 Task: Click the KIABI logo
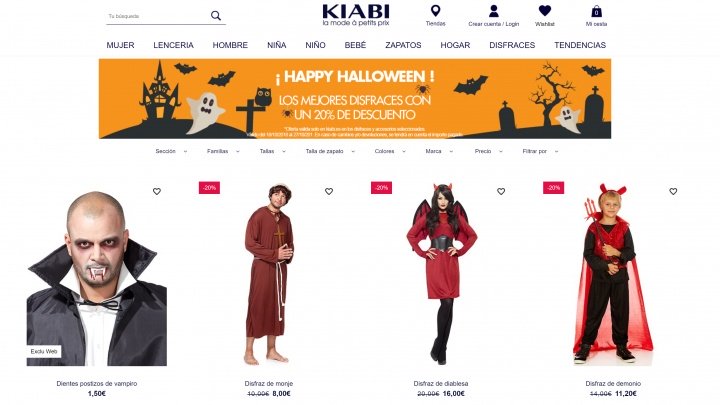coord(356,15)
